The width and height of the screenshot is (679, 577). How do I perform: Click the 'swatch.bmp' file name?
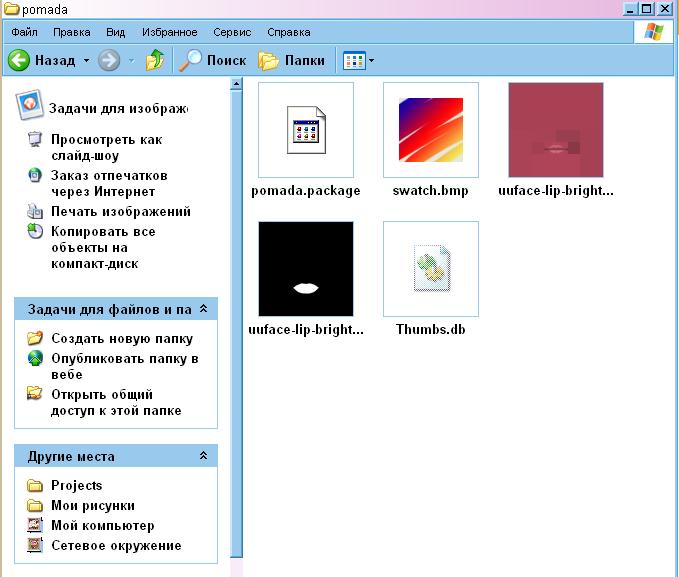point(430,191)
